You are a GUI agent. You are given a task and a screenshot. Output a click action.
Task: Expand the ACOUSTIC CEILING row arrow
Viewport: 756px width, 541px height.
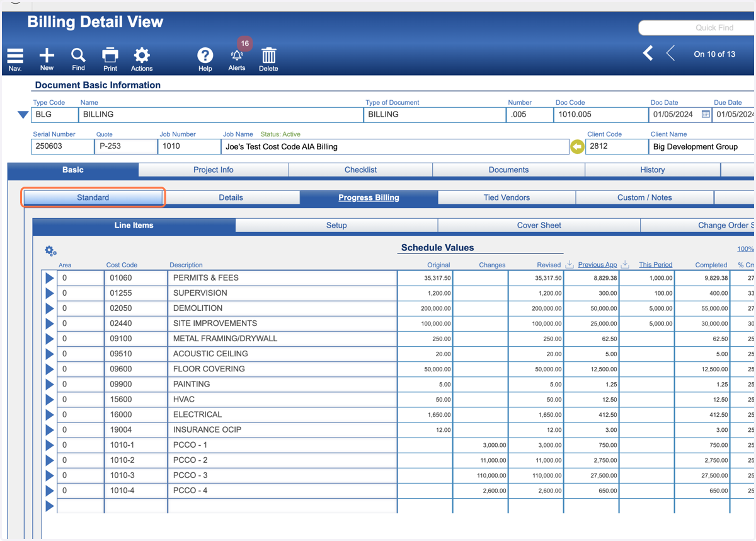[x=50, y=354]
